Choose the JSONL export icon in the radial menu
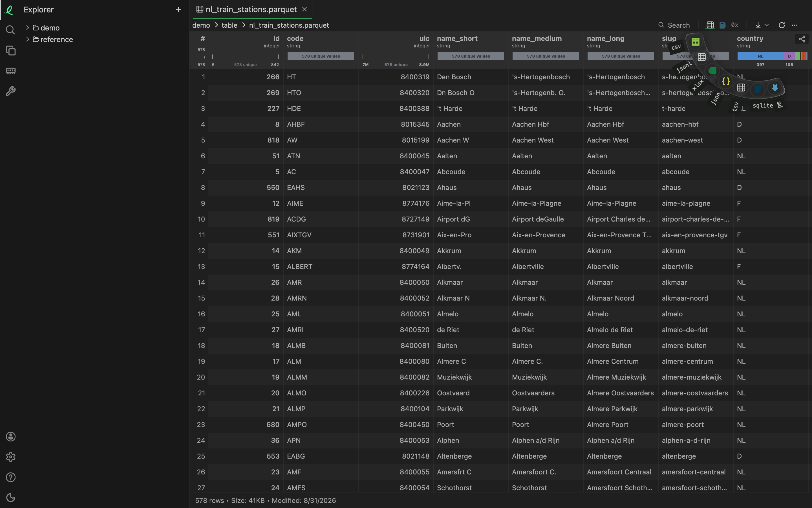The image size is (812, 508). (x=701, y=57)
